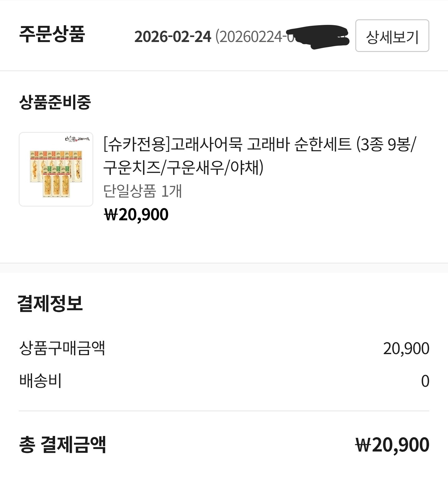Select the 총 결제금액 total label

(x=63, y=444)
